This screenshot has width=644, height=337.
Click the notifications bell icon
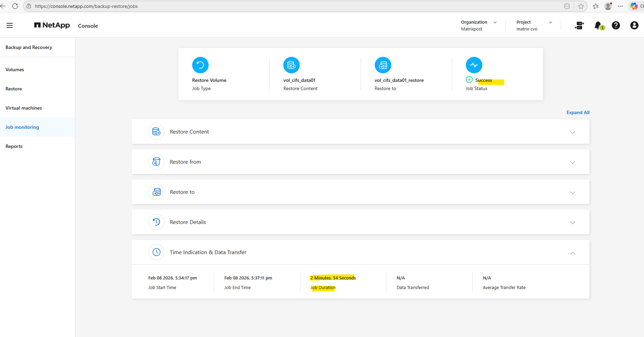click(598, 25)
